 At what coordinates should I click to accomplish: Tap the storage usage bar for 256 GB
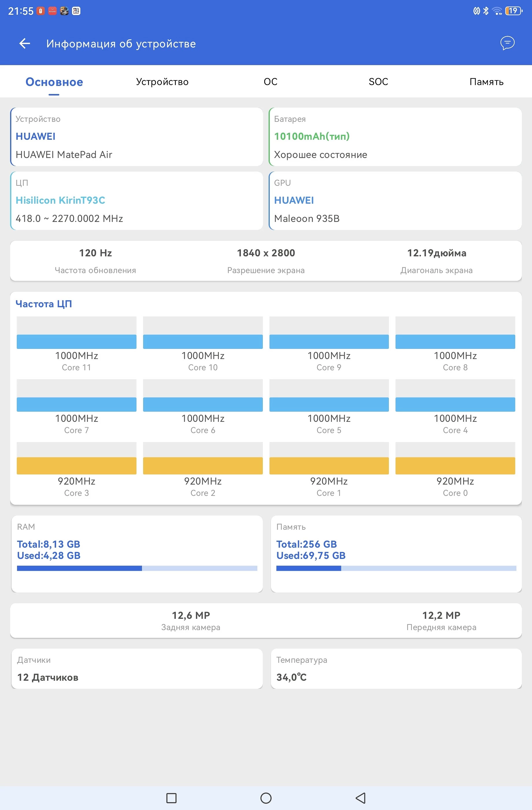pyautogui.click(x=396, y=568)
